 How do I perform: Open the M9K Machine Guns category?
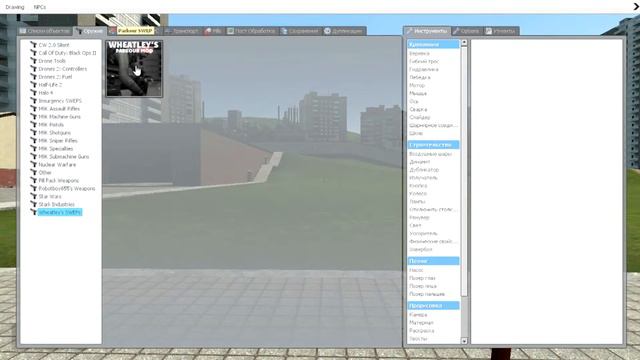point(60,117)
